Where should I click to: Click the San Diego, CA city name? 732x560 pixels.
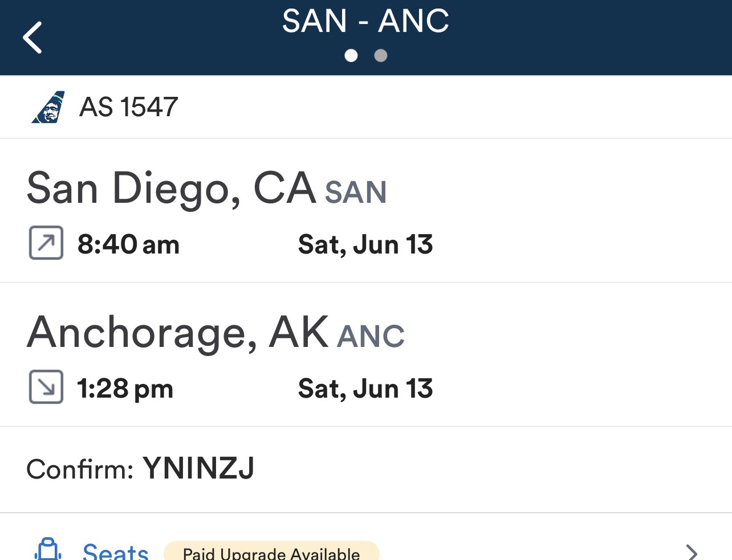[171, 188]
